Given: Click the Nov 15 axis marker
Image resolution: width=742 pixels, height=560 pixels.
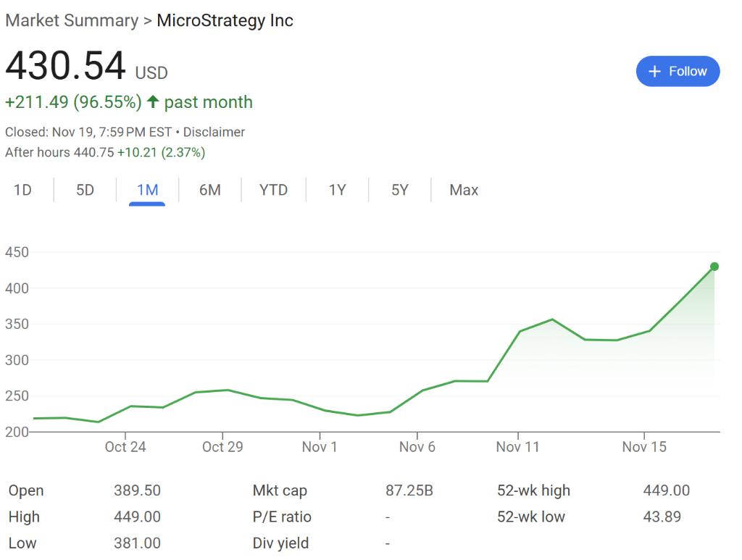Looking at the screenshot, I should (x=644, y=447).
